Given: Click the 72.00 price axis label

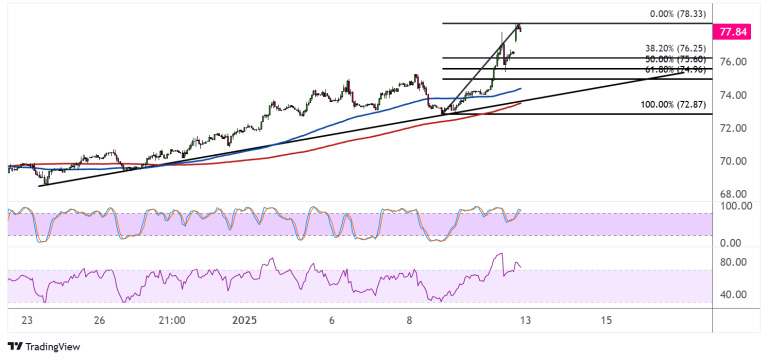Looking at the screenshot, I should click(733, 128).
